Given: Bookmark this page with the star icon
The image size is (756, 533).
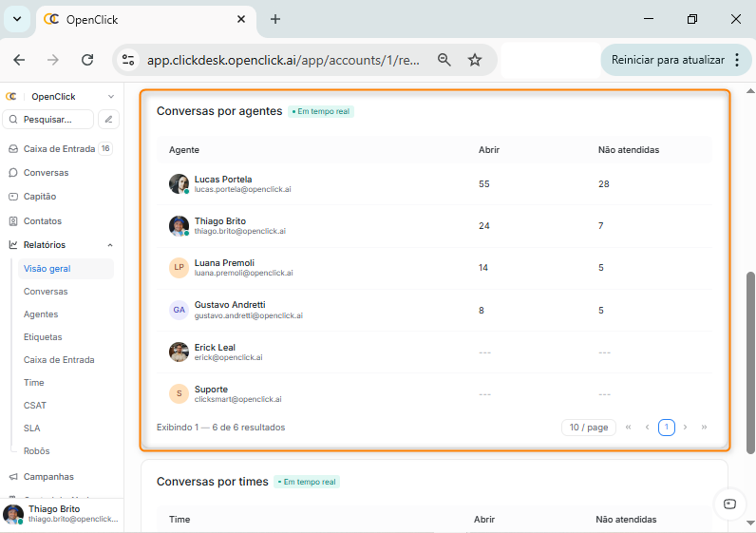Looking at the screenshot, I should tap(475, 60).
